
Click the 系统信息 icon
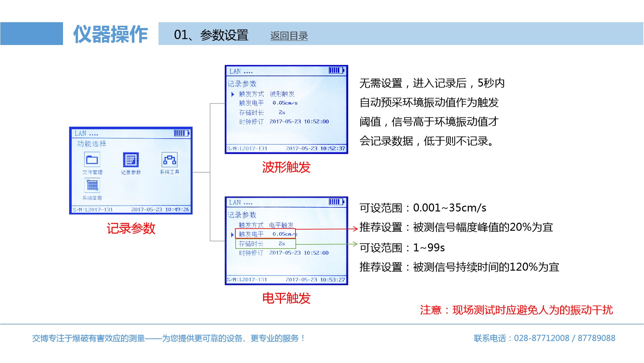(92, 186)
